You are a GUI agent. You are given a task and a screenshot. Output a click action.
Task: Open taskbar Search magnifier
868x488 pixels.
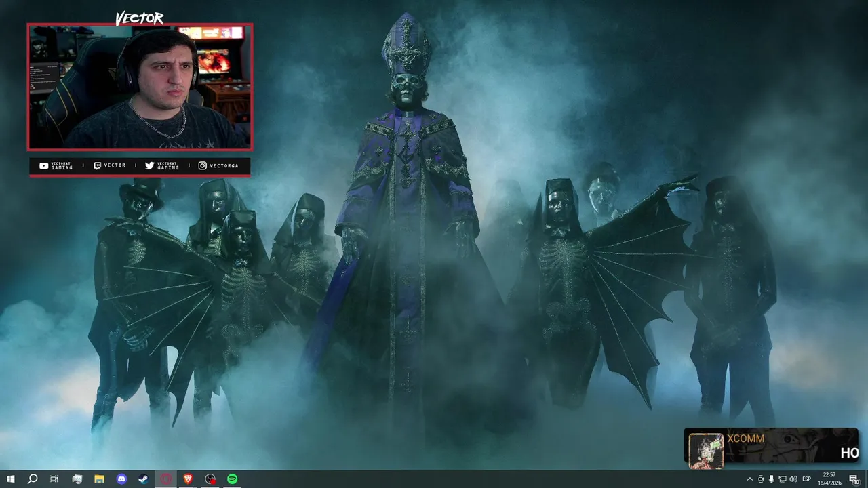[33, 479]
